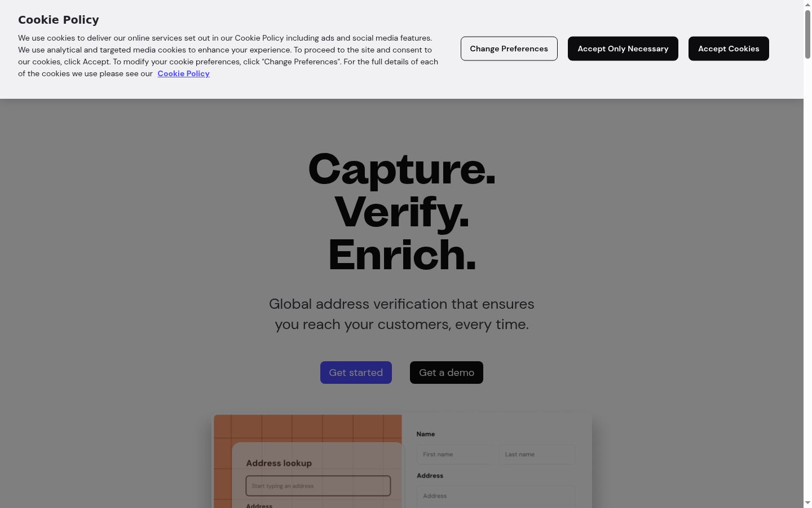This screenshot has height=508, width=812.
Task: Click the scrollbar down arrow
Action: [x=807, y=503]
